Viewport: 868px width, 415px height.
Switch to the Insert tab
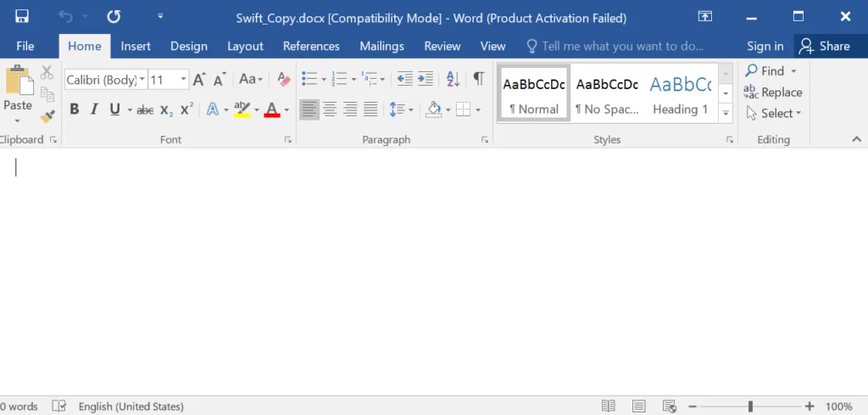click(x=136, y=46)
